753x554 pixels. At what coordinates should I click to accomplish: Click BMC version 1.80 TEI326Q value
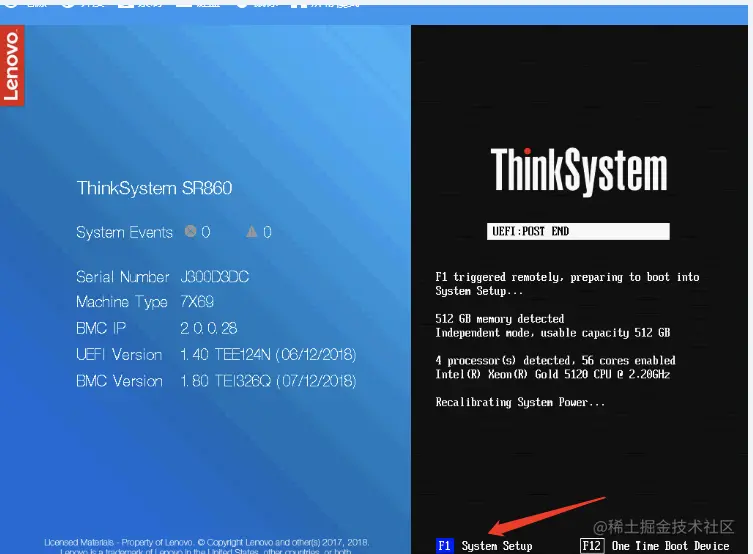pos(268,381)
